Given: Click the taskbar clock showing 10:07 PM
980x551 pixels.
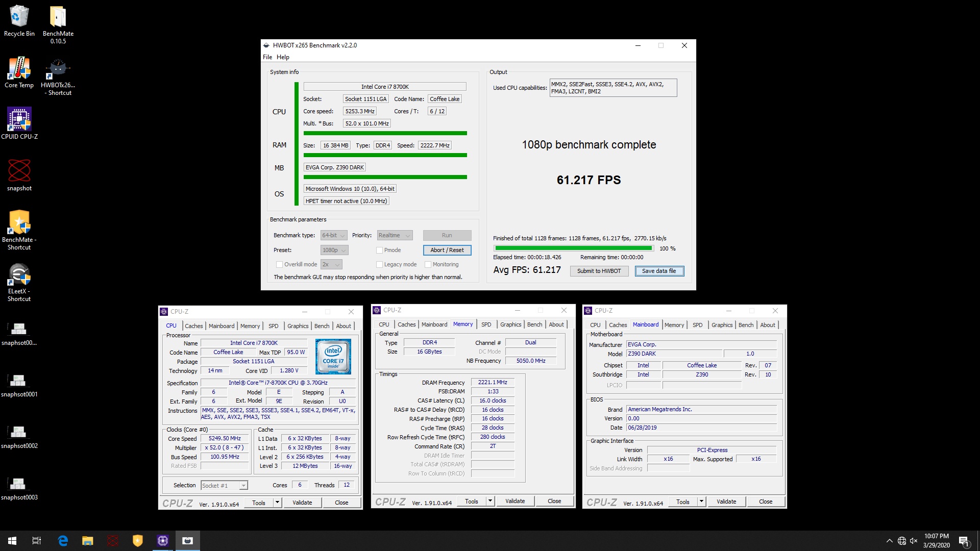Looking at the screenshot, I should tap(936, 541).
